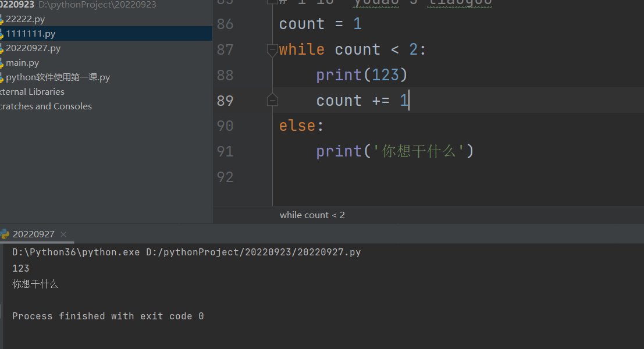
Task: Click the 'else:' keyword line
Action: tap(301, 126)
